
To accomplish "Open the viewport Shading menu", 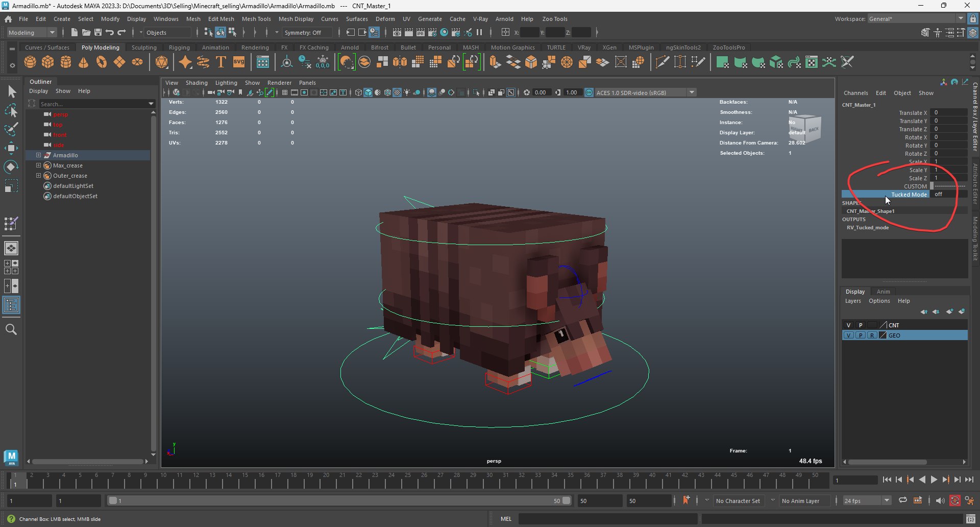I will tap(197, 82).
